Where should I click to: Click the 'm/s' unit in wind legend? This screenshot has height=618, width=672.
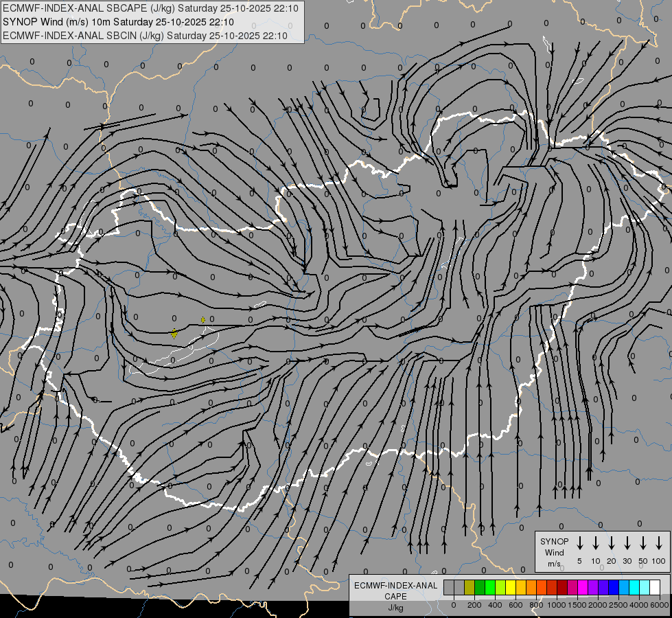click(x=554, y=564)
